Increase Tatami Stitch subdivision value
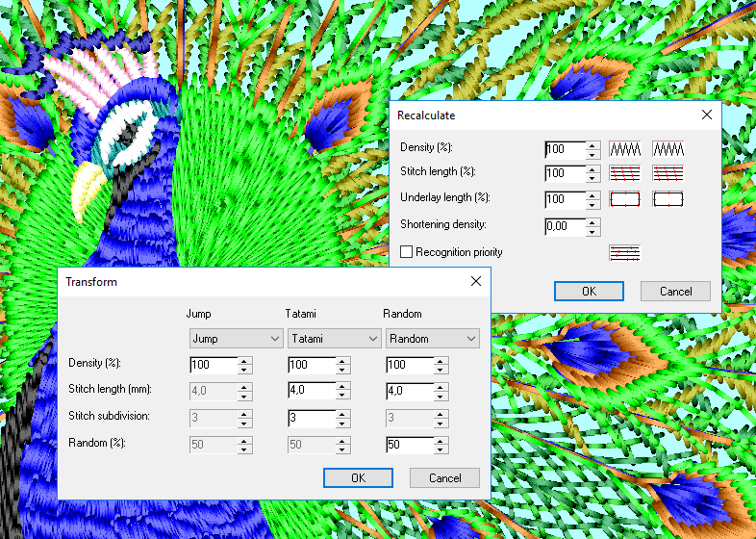Screen dimensions: 756x539 [x=342, y=414]
